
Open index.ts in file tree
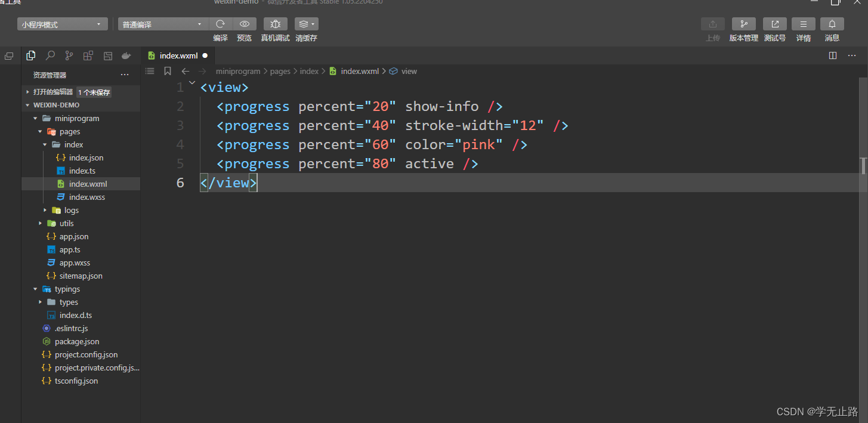pos(82,171)
